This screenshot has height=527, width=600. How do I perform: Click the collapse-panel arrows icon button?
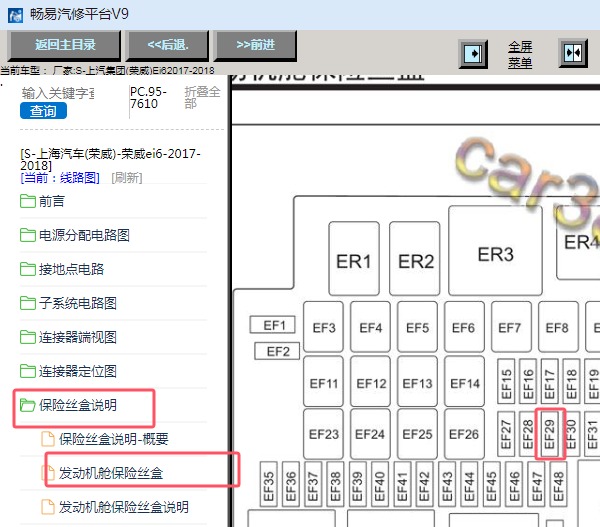pos(573,53)
